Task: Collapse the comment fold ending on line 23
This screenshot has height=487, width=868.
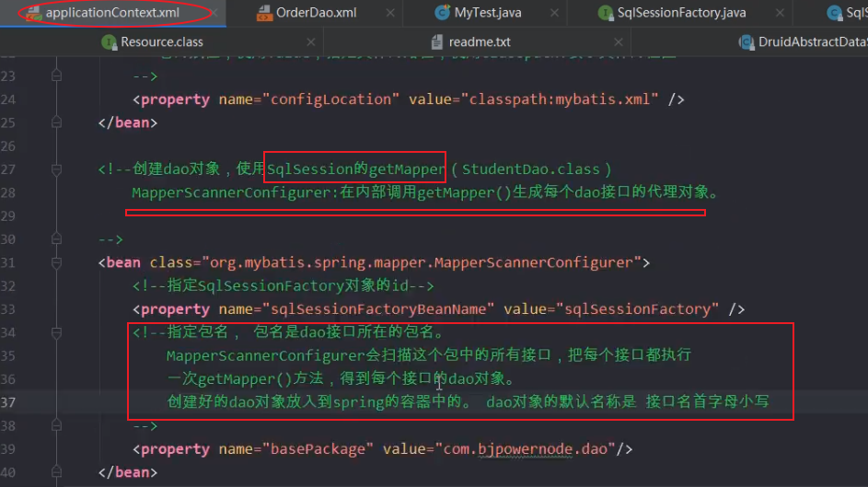Action: coord(56,75)
